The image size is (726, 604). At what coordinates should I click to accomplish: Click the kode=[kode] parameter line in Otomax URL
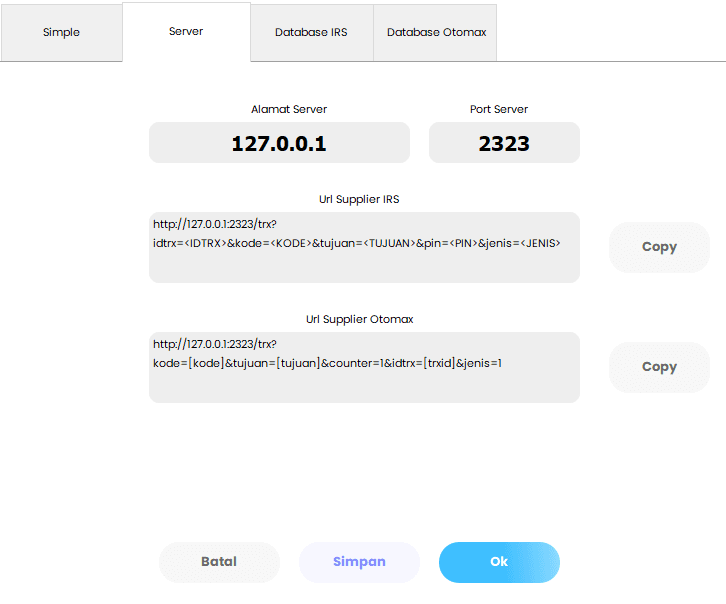(x=327, y=363)
